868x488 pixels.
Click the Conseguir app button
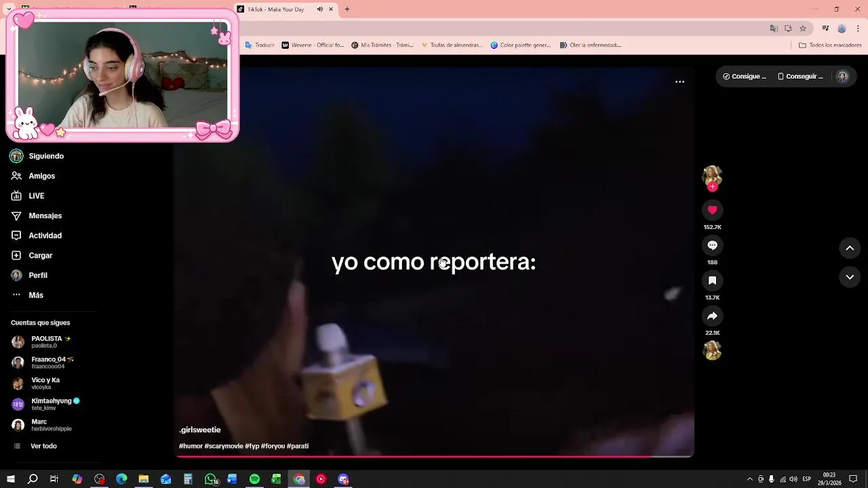tap(800, 77)
